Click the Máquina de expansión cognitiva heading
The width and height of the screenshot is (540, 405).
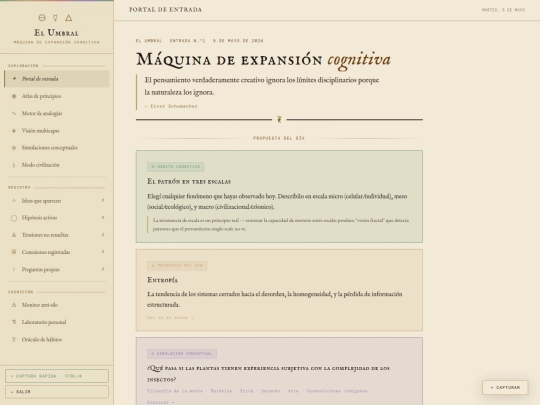263,60
